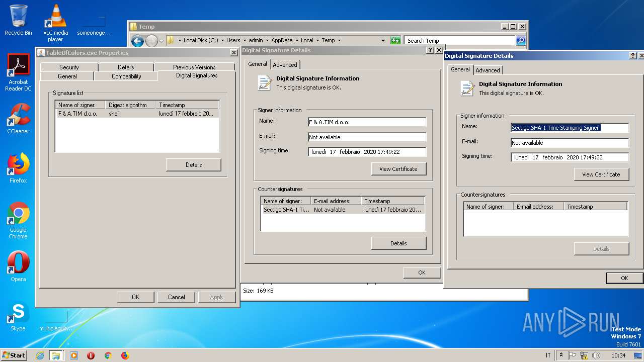Refresh the Temp folder view
Viewport: 644px width, 362px height.
point(395,41)
